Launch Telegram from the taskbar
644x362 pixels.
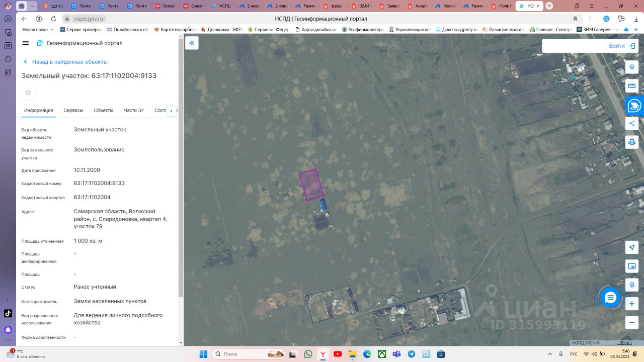click(412, 354)
